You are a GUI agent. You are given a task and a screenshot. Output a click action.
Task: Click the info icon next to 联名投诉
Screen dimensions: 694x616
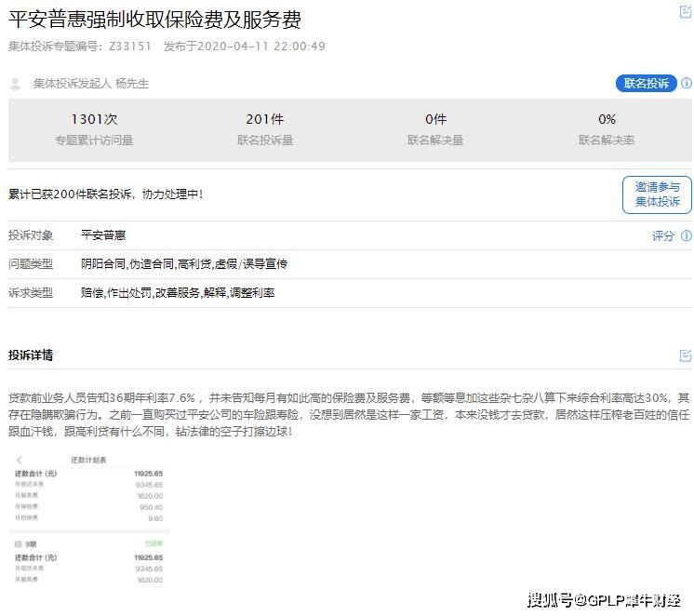(687, 83)
